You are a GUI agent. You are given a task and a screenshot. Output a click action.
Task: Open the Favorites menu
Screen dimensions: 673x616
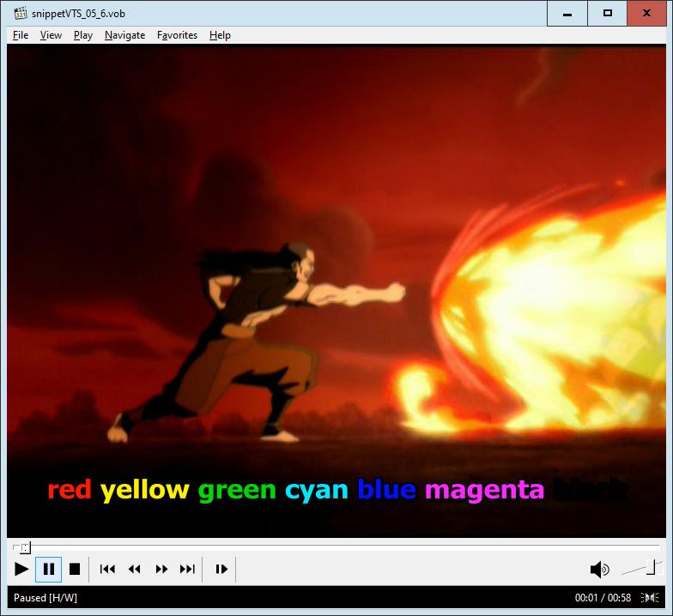click(x=177, y=35)
